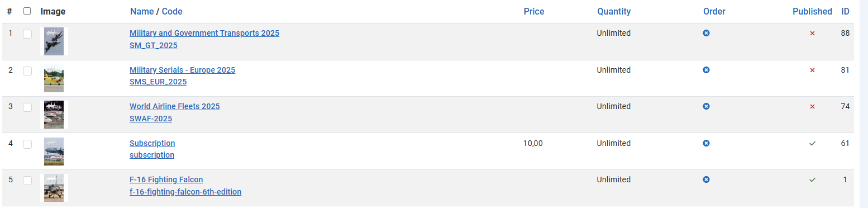Click order icon for Military and Government Transports 2025

click(706, 33)
